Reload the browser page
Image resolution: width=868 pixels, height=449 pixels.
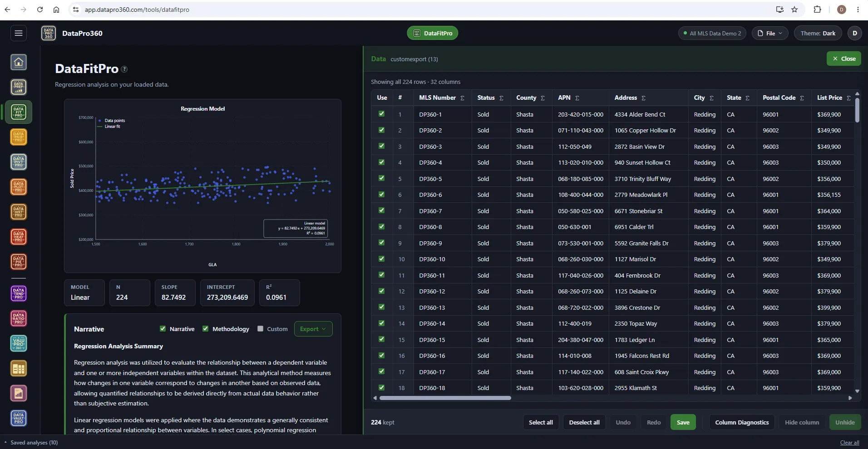[40, 10]
